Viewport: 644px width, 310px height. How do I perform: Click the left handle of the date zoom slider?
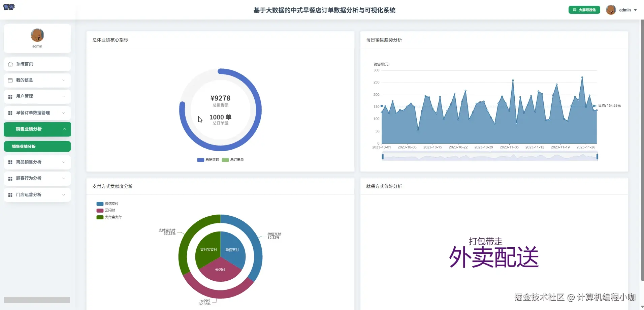click(383, 157)
